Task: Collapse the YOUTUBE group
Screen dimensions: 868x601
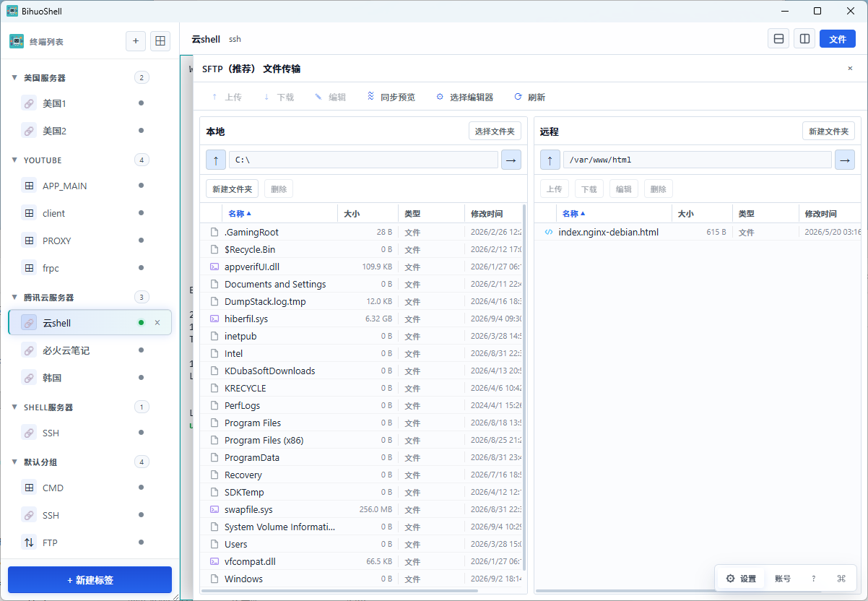Action: tap(14, 160)
